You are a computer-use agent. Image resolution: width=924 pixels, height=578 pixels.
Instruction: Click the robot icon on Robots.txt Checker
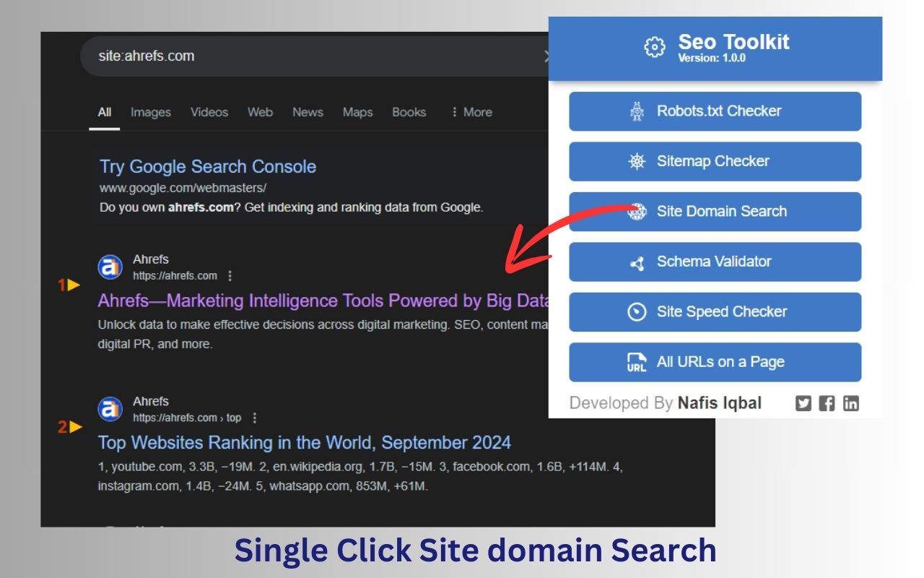tap(637, 111)
